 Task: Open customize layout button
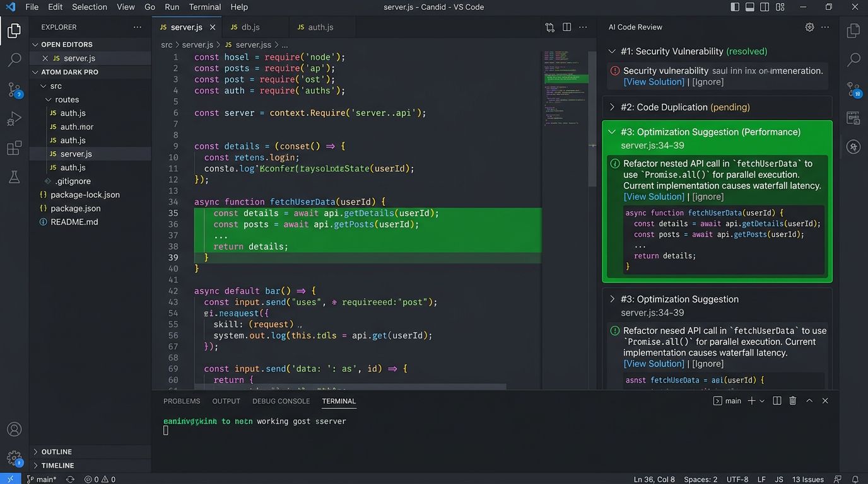[780, 7]
